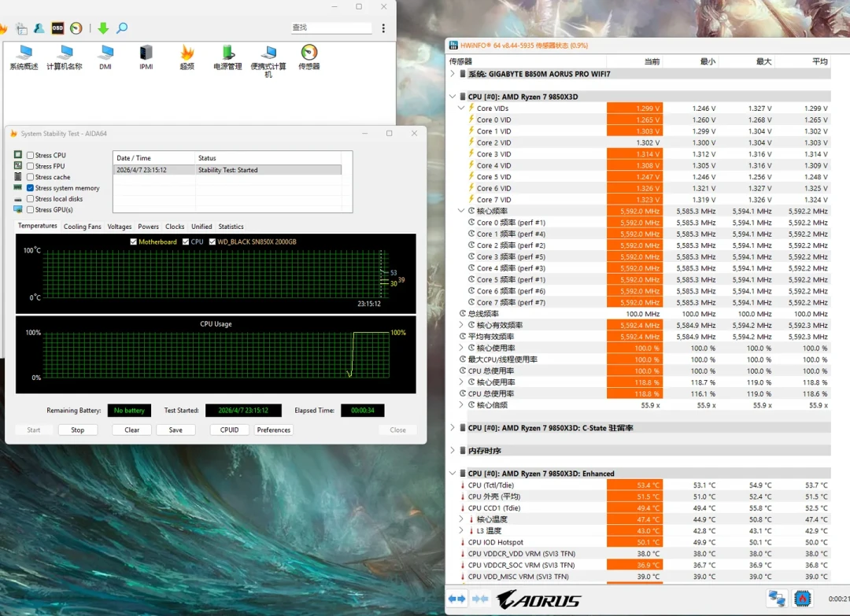850x616 pixels.
Task: Click the user profile icon in toolbar
Action: tap(39, 28)
